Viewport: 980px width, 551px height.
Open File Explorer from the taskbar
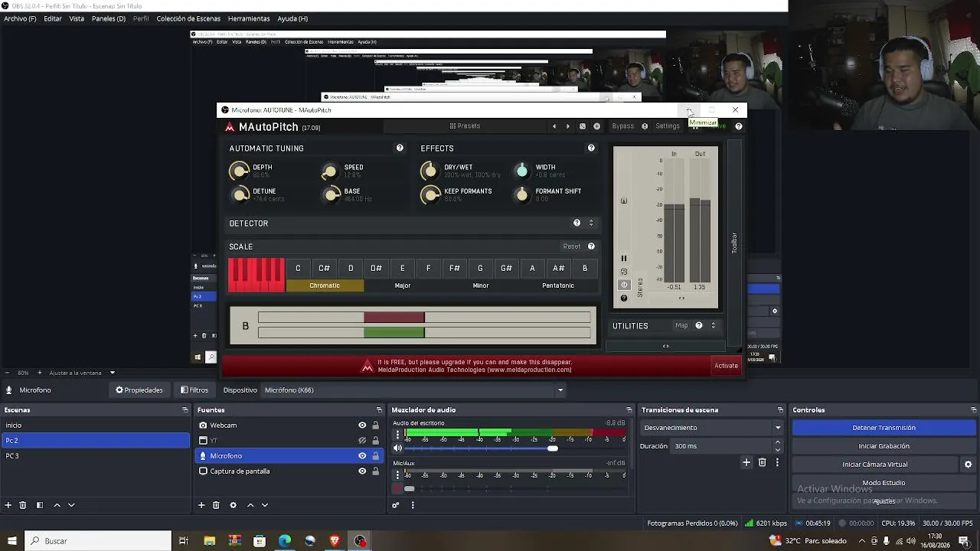(x=209, y=541)
